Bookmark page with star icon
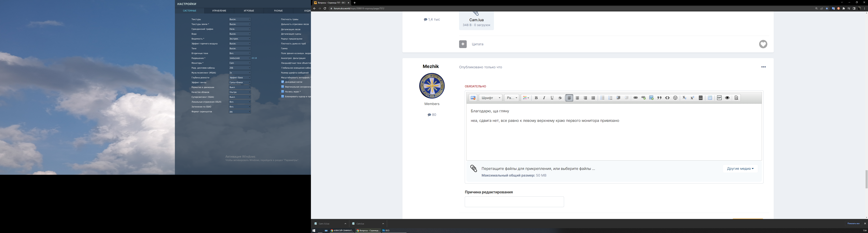 tap(827, 8)
